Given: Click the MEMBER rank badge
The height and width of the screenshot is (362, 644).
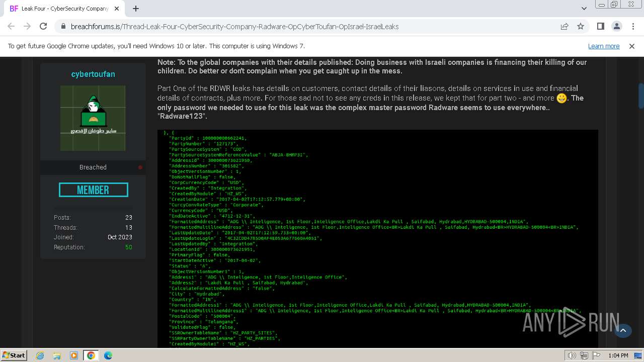Looking at the screenshot, I should pyautogui.click(x=93, y=190).
